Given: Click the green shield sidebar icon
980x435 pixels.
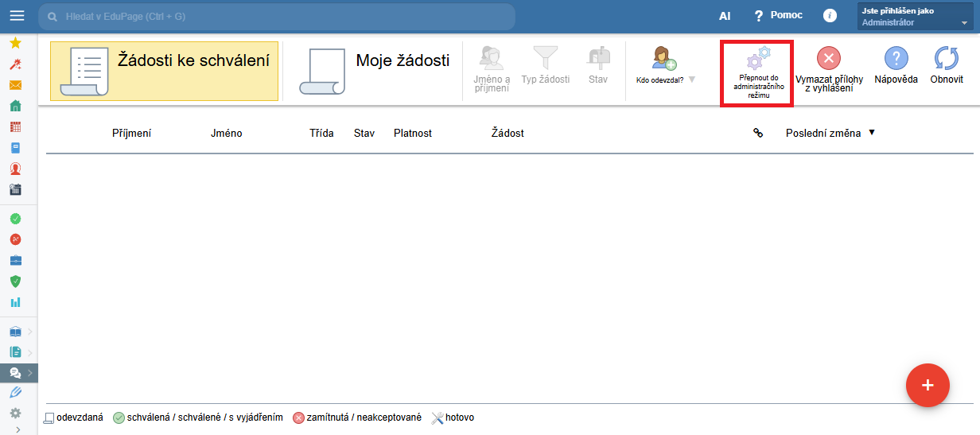Looking at the screenshot, I should click(x=15, y=281).
